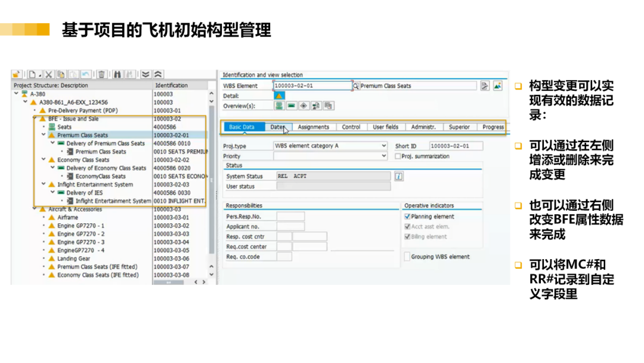Viewport: 644px width, 363px height.
Task: Switch to the Progress tab
Action: 493,127
